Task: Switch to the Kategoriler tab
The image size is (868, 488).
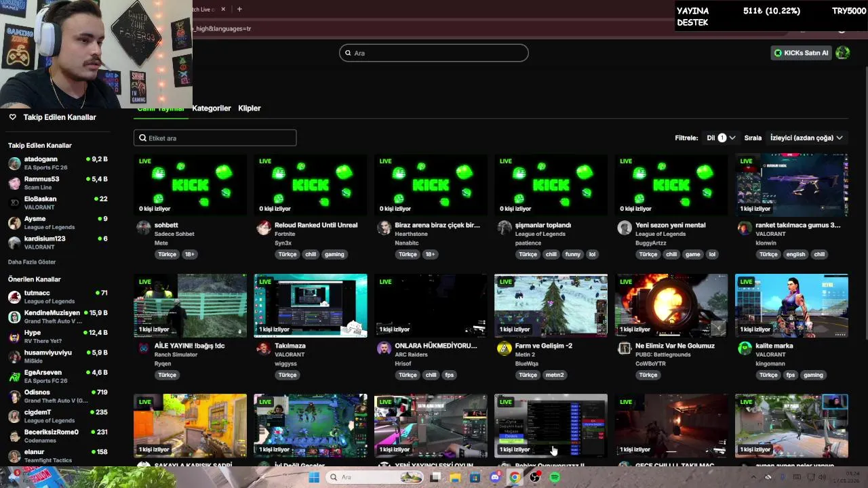Action: click(212, 108)
